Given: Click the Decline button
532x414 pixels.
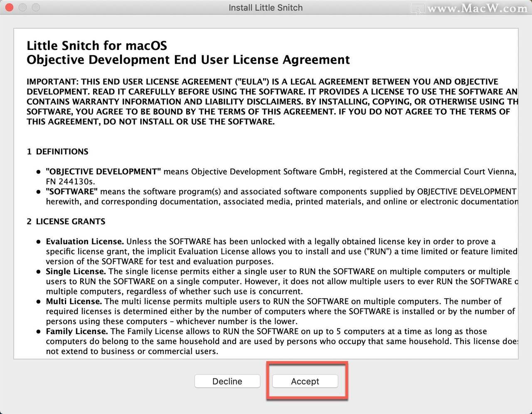Looking at the screenshot, I should [227, 381].
